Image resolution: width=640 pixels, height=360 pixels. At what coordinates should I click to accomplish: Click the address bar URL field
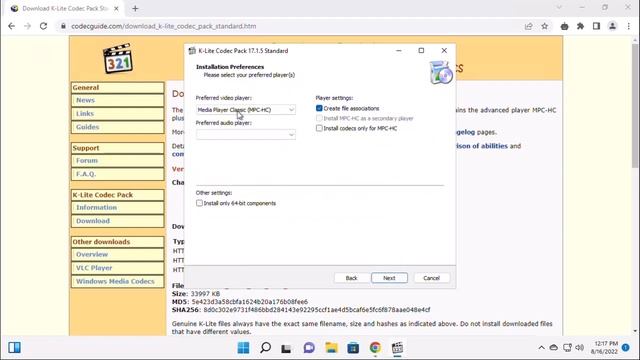tap(294, 26)
